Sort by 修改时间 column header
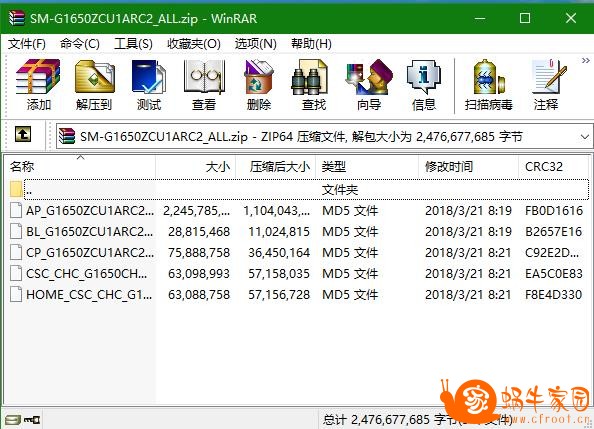594x429 pixels. click(x=468, y=166)
